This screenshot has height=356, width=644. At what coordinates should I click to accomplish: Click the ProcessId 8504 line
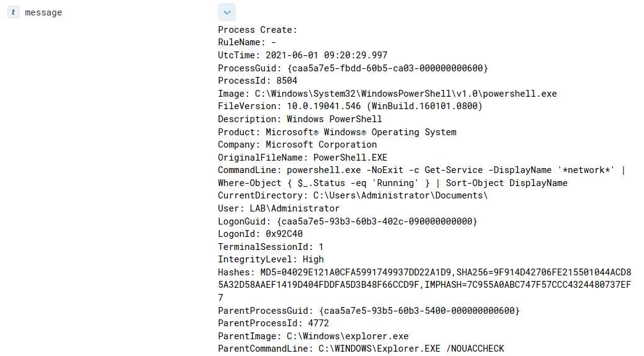point(257,81)
